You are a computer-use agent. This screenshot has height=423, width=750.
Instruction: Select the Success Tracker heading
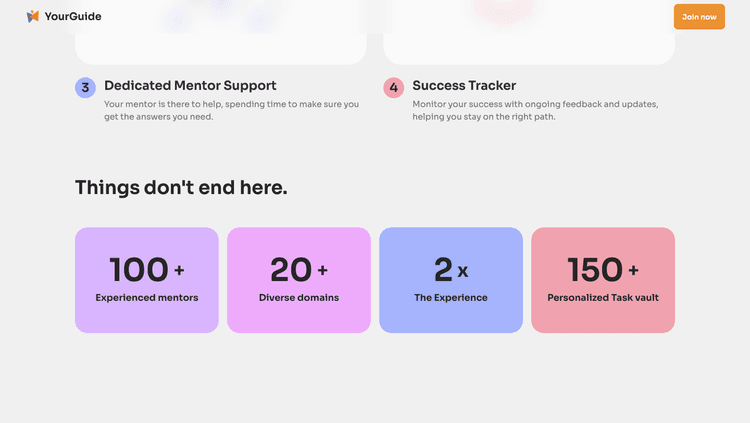[464, 85]
